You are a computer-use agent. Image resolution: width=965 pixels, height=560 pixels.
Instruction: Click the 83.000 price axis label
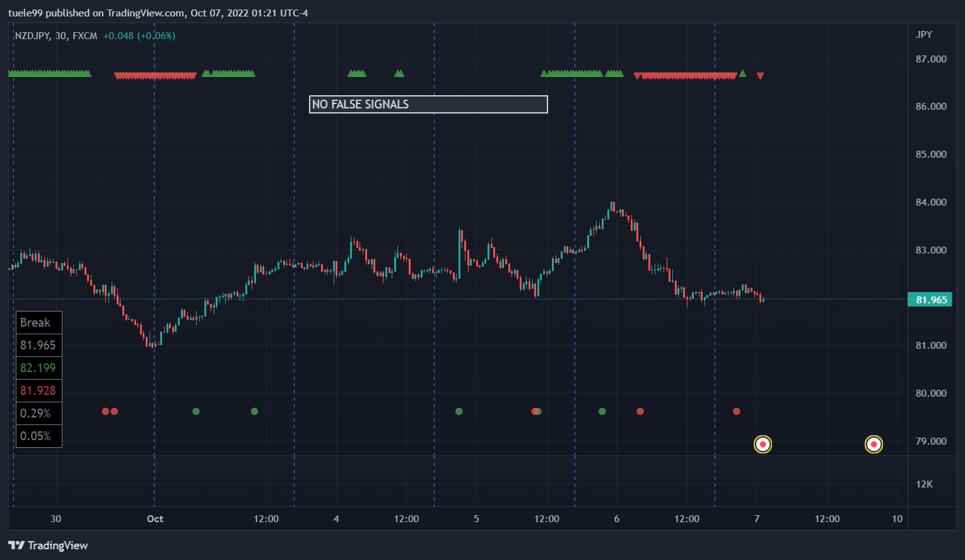(931, 250)
